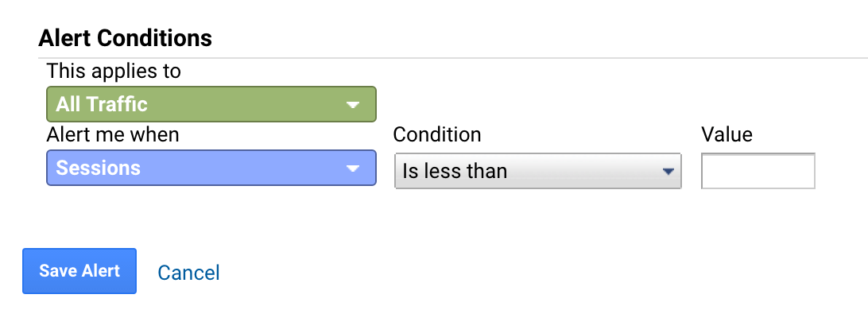Click the divider line under Alert Conditions
The height and width of the screenshot is (310, 868).
pos(453,57)
